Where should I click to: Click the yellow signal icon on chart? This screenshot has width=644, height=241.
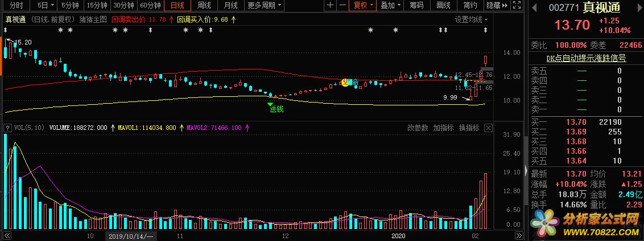tap(346, 83)
